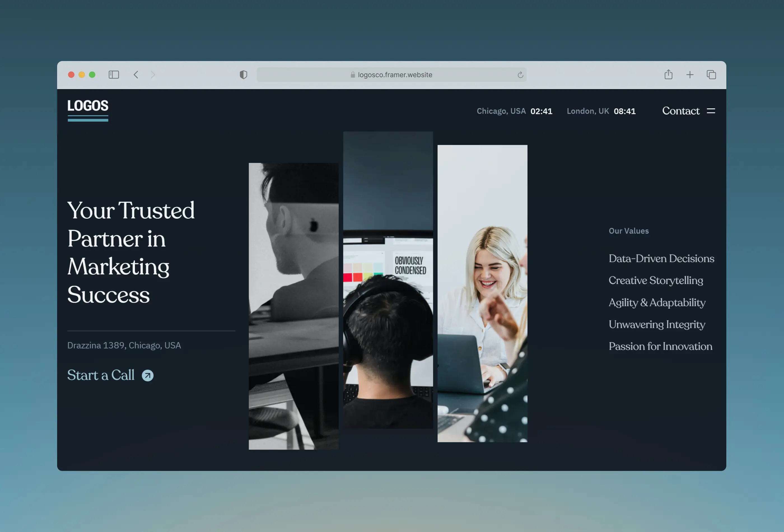
Task: Click Data-Driven Decisions values link
Action: pos(661,258)
